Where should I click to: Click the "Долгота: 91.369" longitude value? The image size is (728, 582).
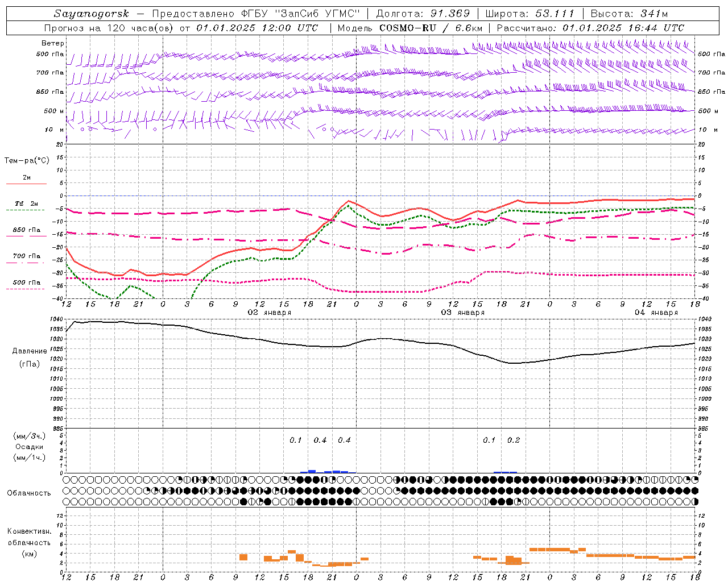click(x=423, y=14)
